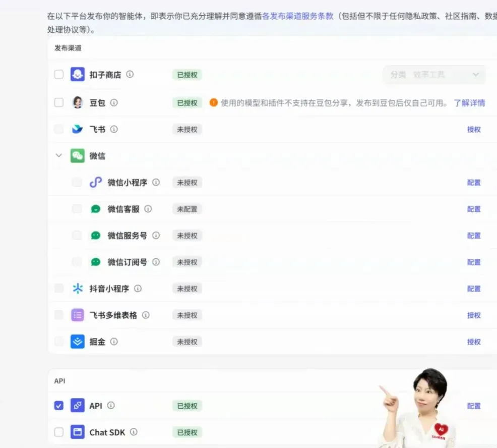
Task: Click the API channel link icon
Action: (x=77, y=406)
